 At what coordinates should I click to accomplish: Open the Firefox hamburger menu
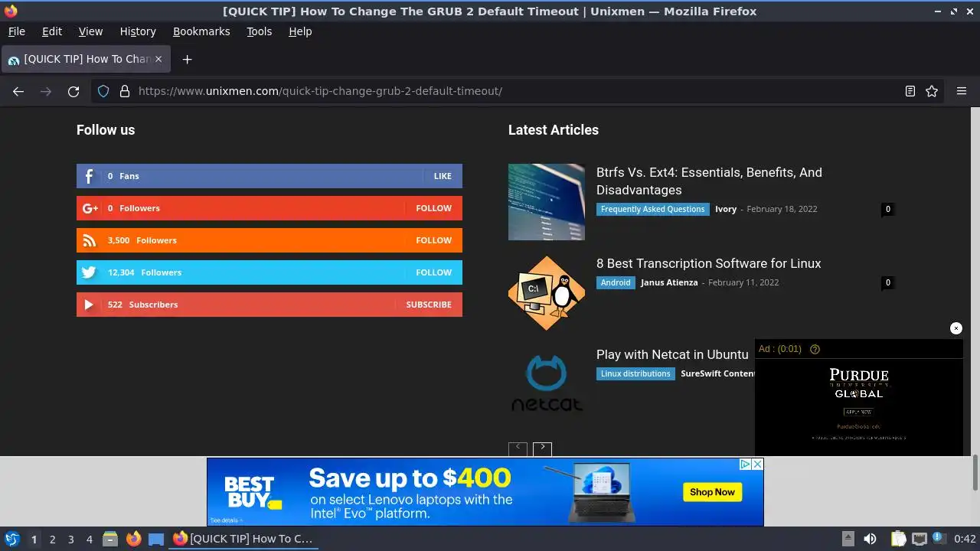(x=962, y=91)
